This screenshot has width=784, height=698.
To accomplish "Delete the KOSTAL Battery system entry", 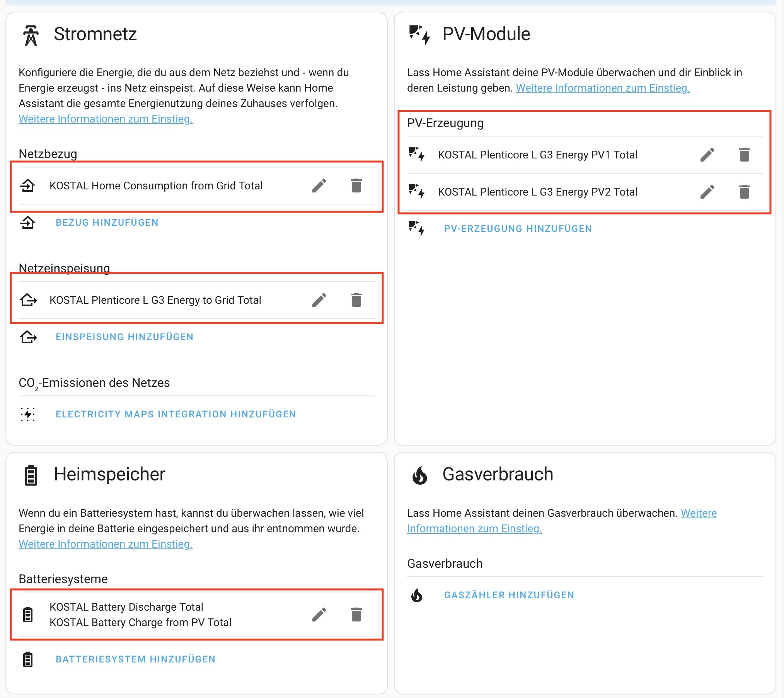I will click(356, 615).
